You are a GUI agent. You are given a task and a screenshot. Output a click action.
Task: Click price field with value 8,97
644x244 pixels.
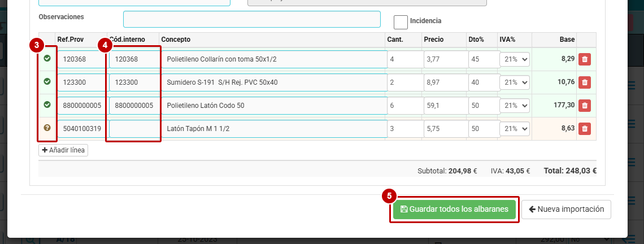[x=446, y=82]
